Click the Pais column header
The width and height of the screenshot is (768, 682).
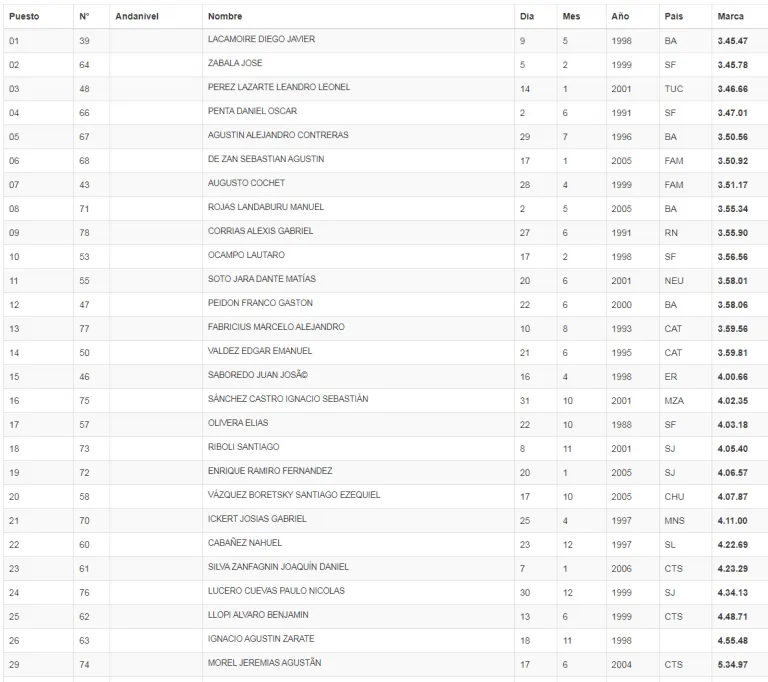pyautogui.click(x=674, y=16)
